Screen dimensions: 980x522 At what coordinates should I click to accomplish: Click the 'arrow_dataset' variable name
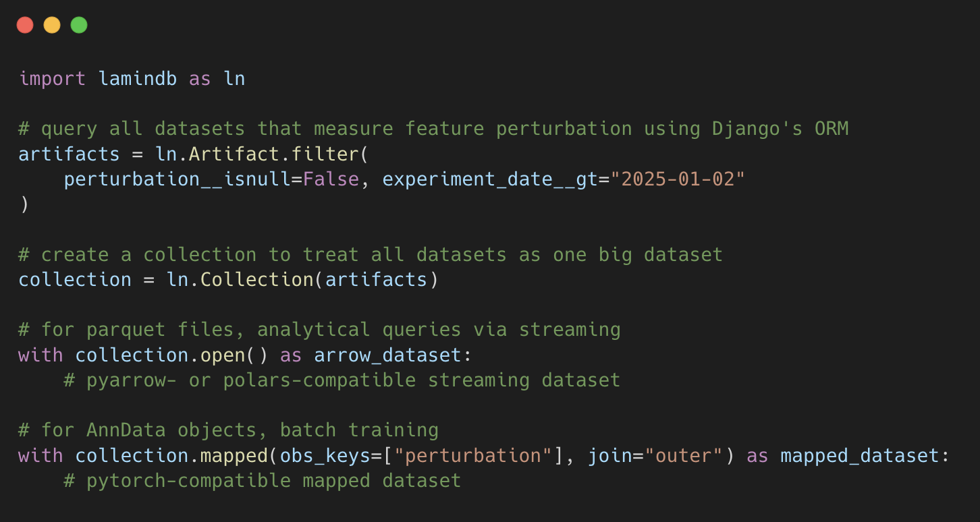point(387,355)
